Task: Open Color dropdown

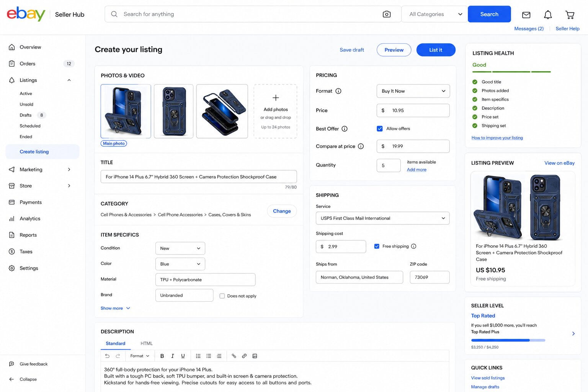Action: click(x=180, y=264)
